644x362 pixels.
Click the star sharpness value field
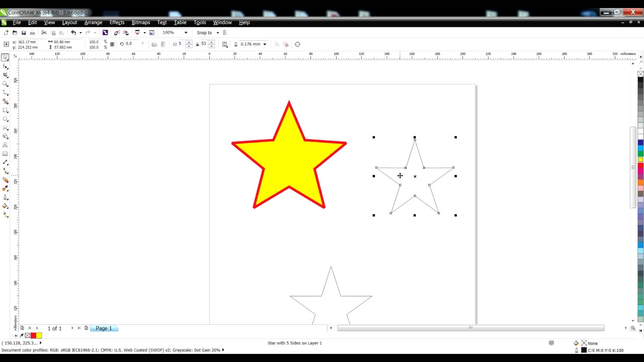click(204, 44)
